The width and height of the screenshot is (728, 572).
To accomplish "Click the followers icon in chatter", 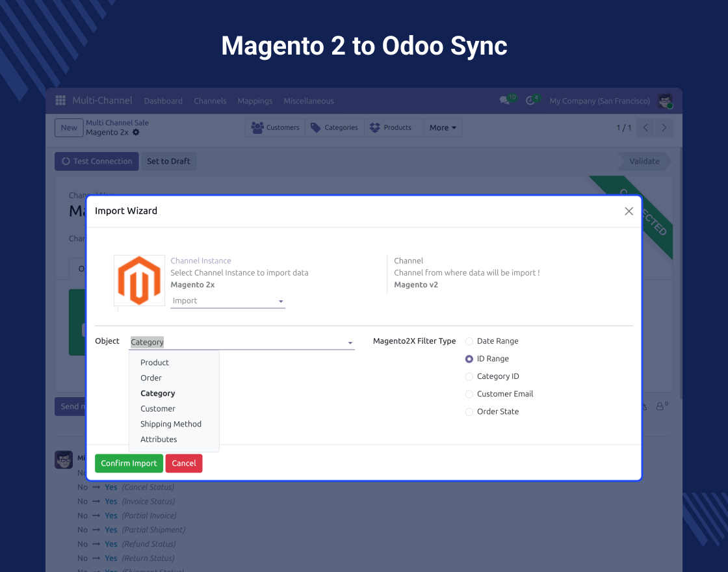I will coord(662,406).
